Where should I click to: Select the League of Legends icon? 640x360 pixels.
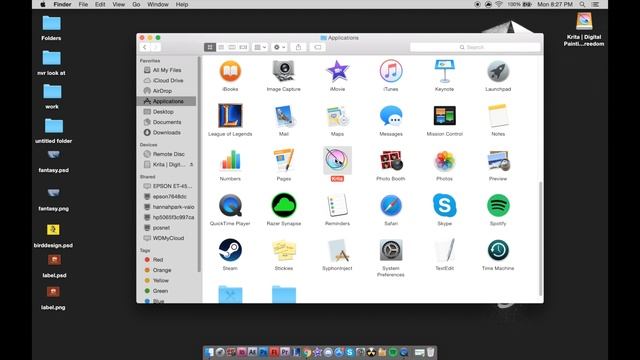[x=230, y=116]
